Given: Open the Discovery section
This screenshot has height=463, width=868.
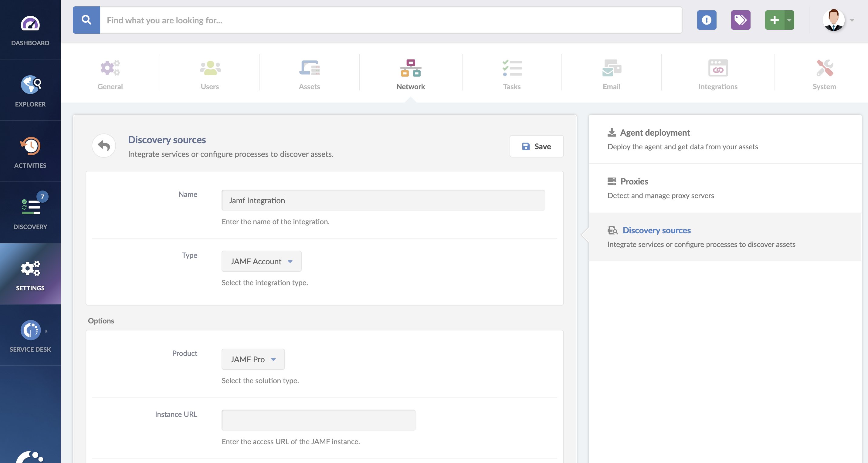Looking at the screenshot, I should point(30,212).
